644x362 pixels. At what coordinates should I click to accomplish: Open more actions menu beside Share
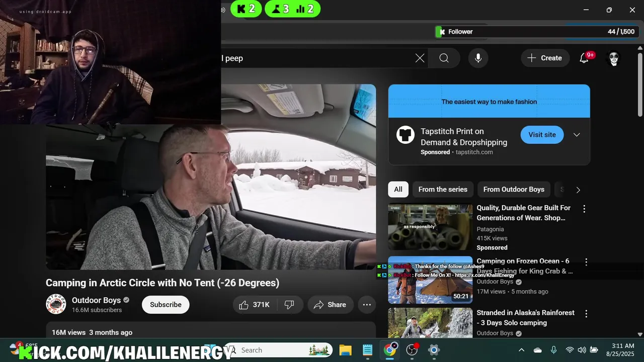367,305
